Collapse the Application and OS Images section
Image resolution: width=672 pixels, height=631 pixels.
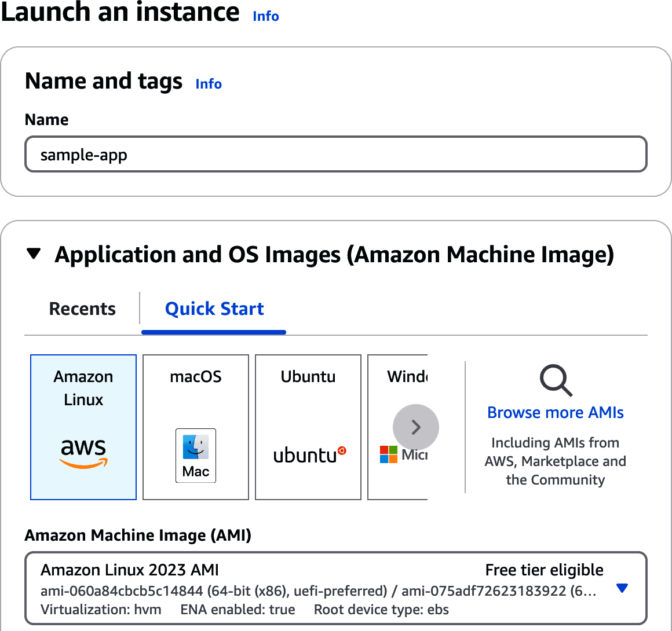(x=34, y=254)
